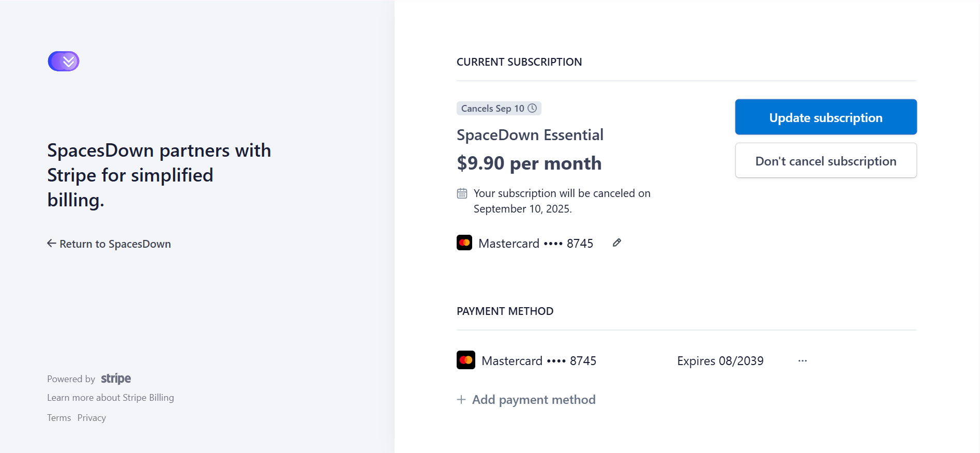Click the calendar icon beside cancellation notice
The image size is (980, 453).
(x=462, y=193)
